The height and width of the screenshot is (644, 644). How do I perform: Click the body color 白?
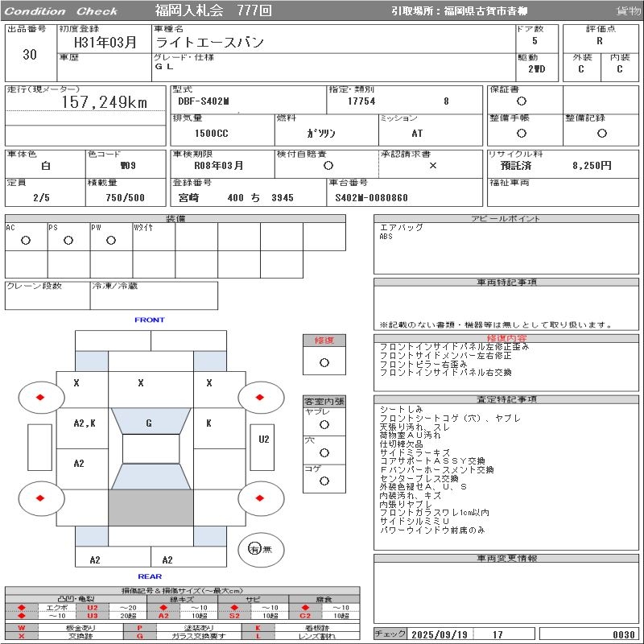[x=46, y=166]
